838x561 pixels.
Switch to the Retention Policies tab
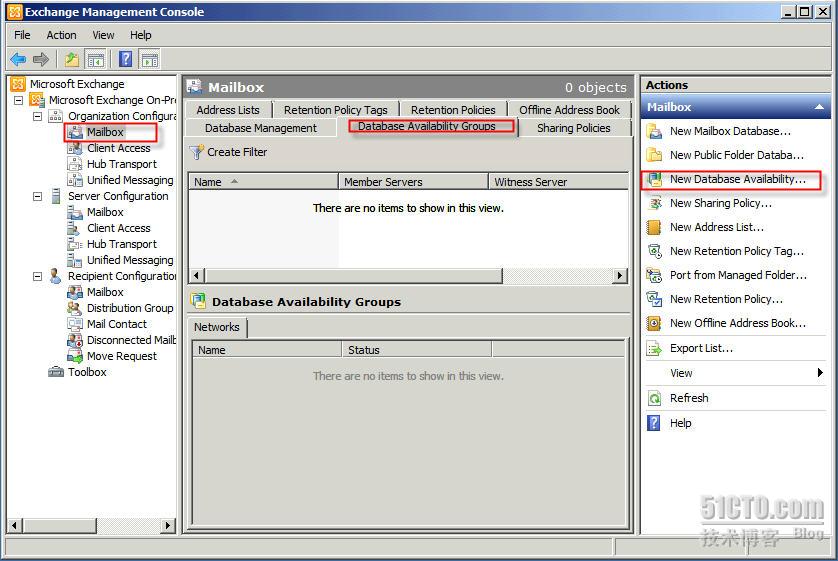click(x=453, y=110)
